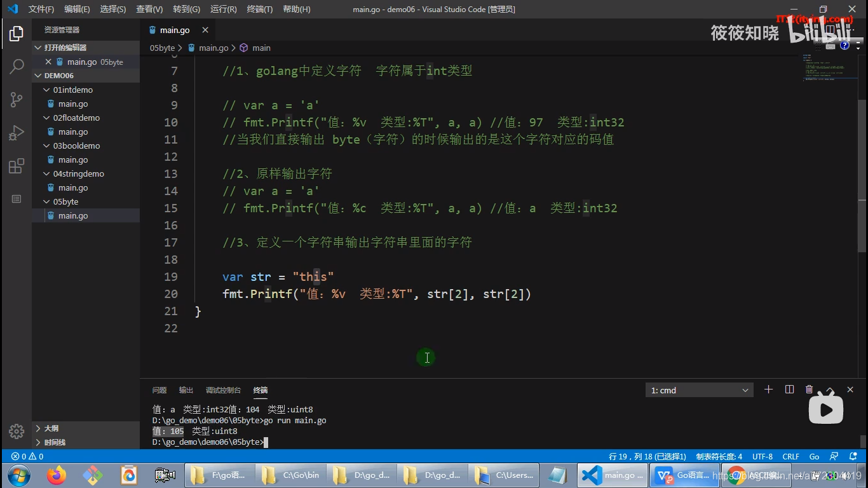The image size is (868, 488).
Task: Open main.go under the 03booldemo folder
Action: 86,159
